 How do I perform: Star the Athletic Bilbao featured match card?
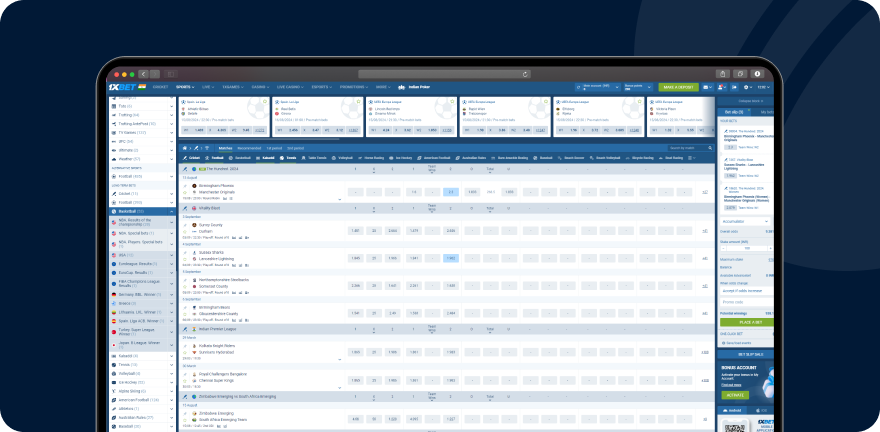[x=265, y=102]
